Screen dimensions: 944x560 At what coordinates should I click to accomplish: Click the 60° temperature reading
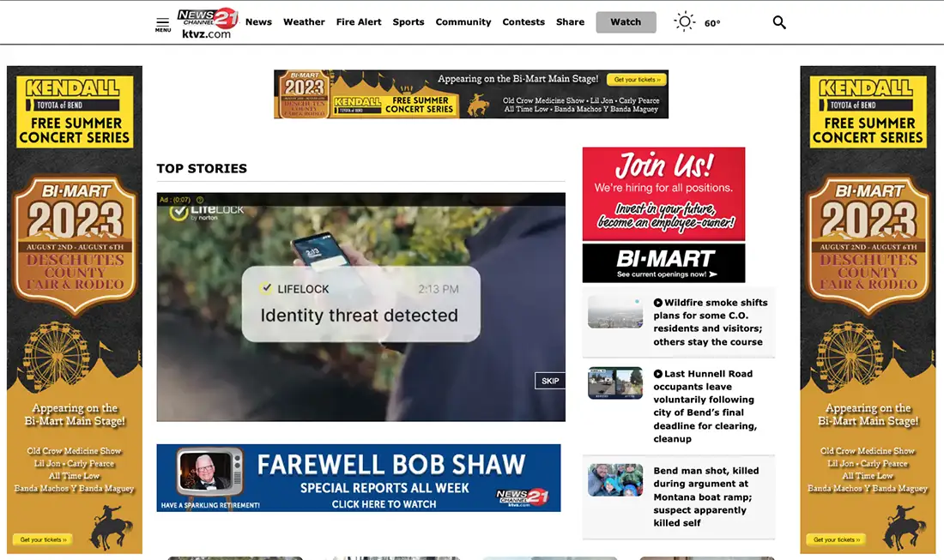(712, 23)
